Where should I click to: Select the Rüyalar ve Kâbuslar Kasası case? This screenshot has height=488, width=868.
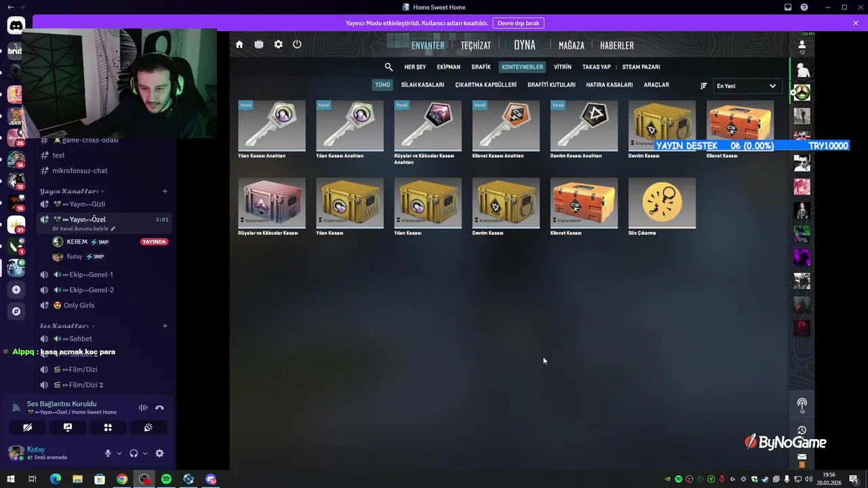[x=272, y=207]
